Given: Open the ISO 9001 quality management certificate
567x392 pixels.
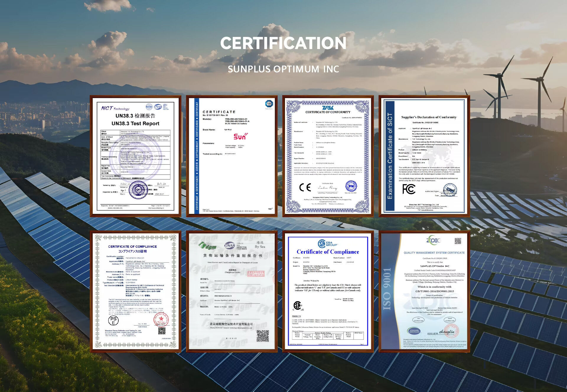Looking at the screenshot, I should coord(424,292).
